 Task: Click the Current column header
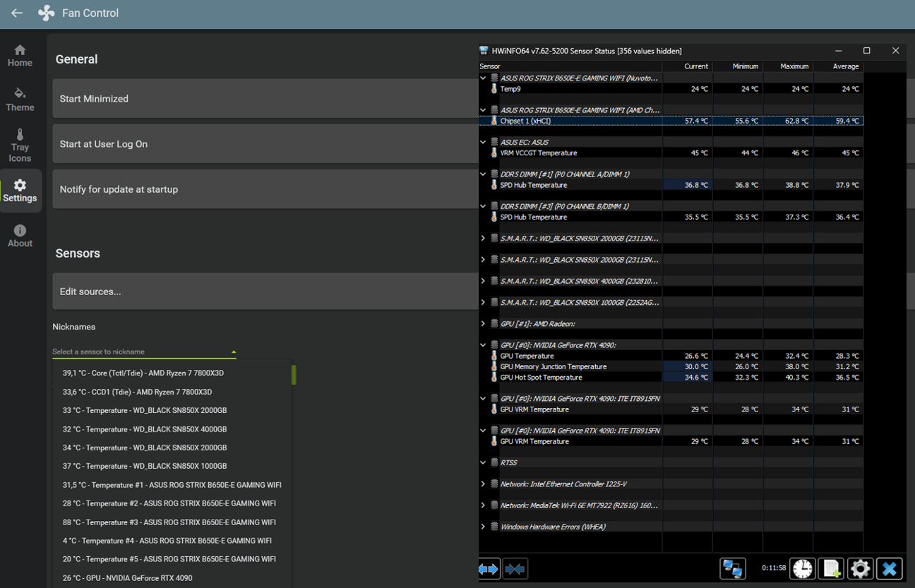(x=687, y=66)
